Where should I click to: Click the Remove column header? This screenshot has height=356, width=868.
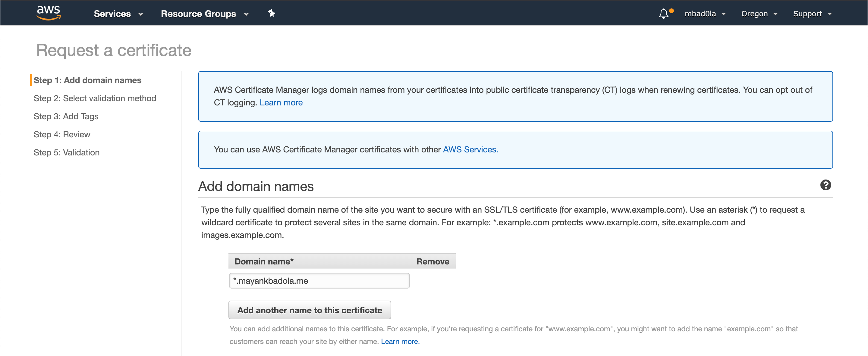(x=433, y=261)
